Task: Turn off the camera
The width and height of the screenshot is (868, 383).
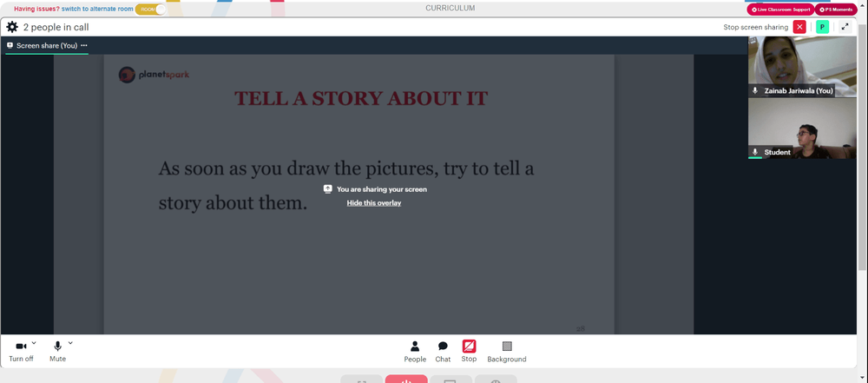Action: (x=21, y=352)
